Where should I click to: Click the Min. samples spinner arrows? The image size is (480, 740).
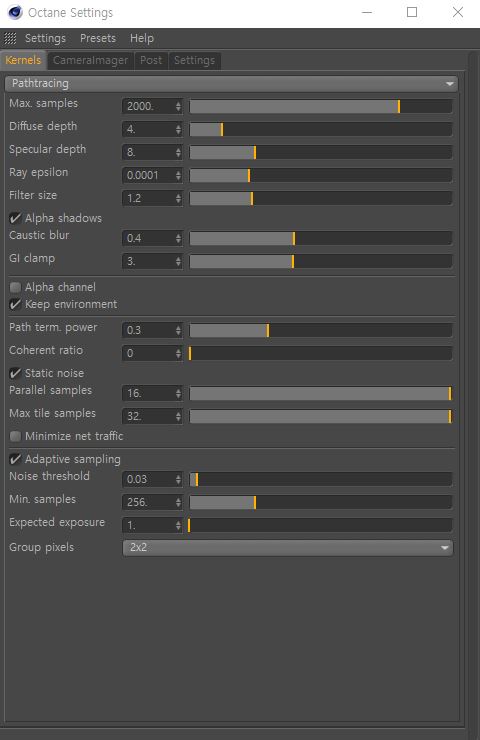(x=178, y=502)
